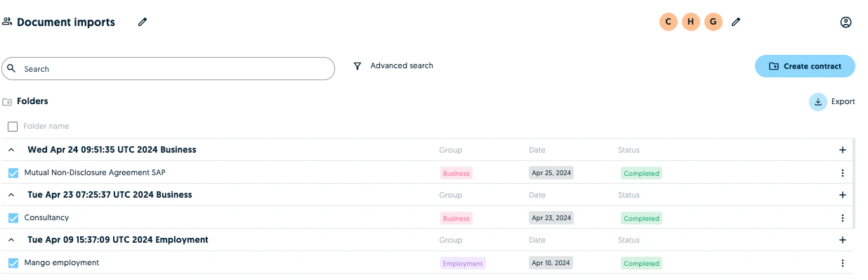Click the Apr 25, 2024 date chip
Screen dimensions: 868x280
[x=551, y=173]
